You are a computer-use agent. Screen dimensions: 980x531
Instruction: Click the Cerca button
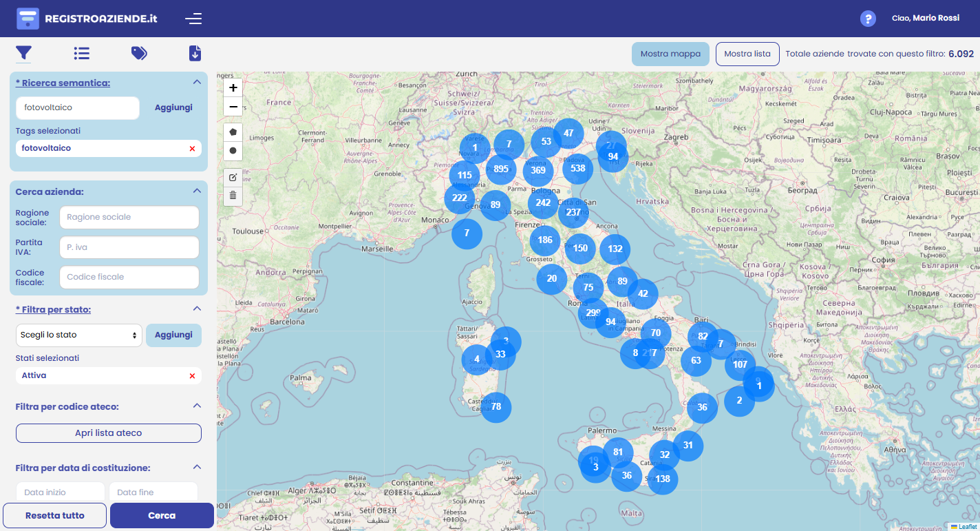pos(162,515)
